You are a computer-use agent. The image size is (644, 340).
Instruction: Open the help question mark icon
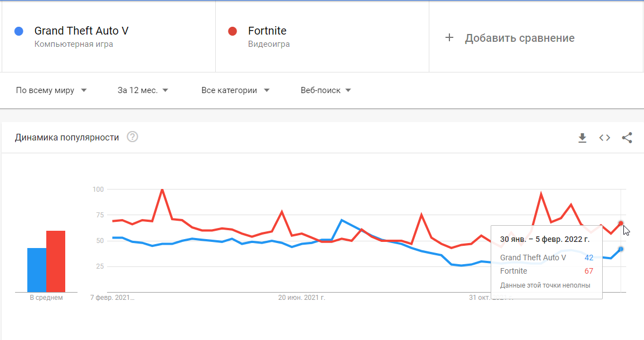(132, 137)
